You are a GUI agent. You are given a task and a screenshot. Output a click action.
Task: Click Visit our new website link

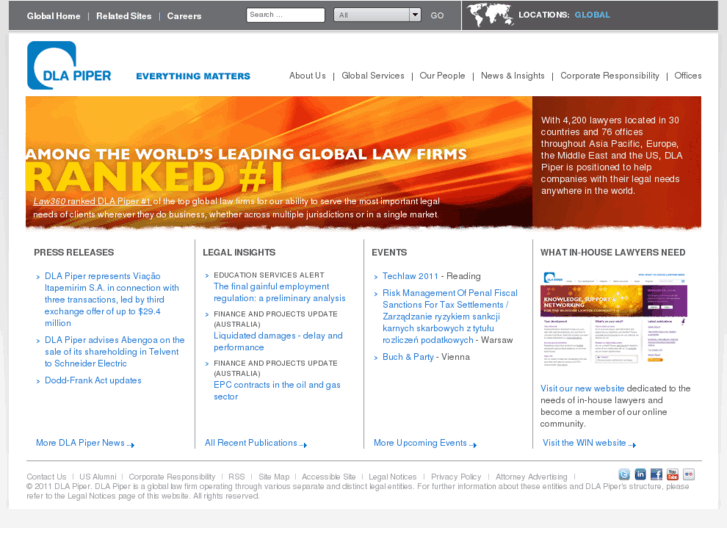582,388
